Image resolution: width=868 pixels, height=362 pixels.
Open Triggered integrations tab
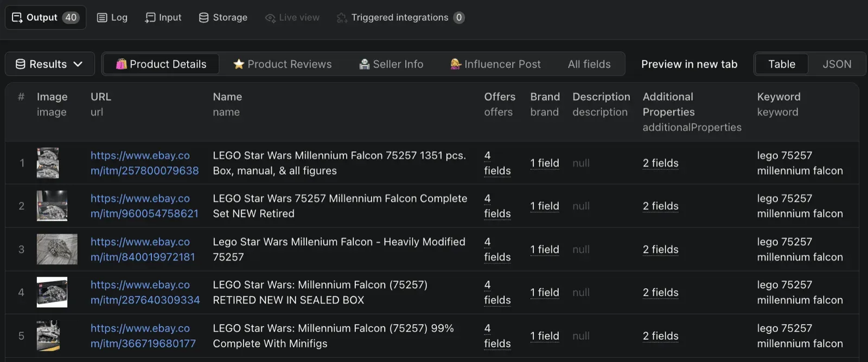point(400,17)
